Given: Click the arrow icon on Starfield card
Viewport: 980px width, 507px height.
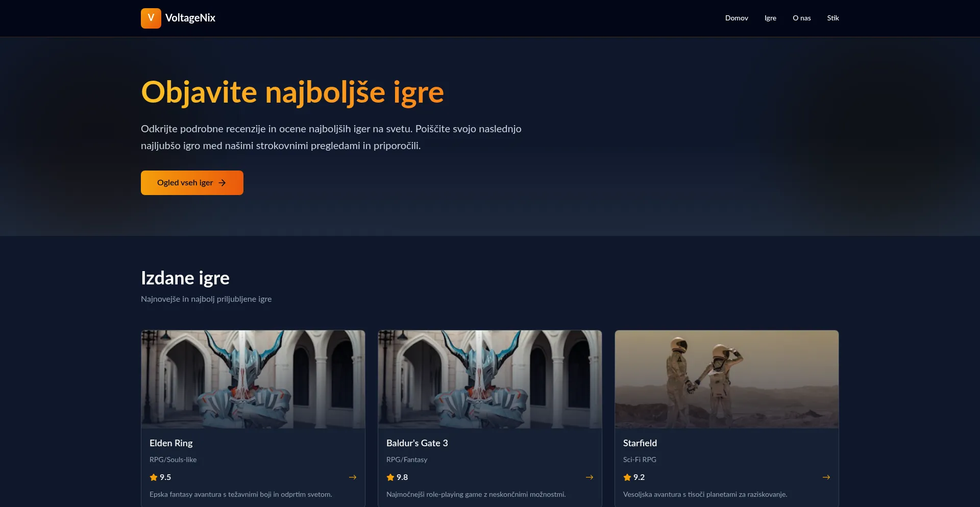Looking at the screenshot, I should pyautogui.click(x=826, y=477).
